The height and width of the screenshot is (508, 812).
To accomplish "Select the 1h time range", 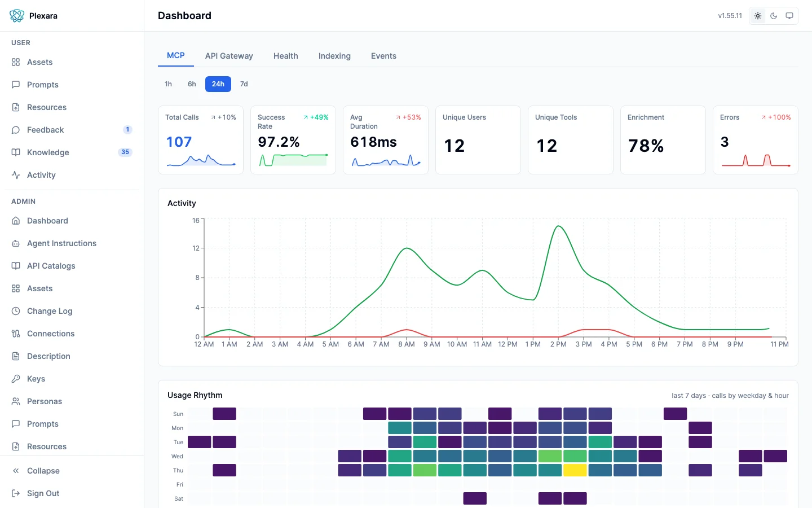I will point(168,84).
